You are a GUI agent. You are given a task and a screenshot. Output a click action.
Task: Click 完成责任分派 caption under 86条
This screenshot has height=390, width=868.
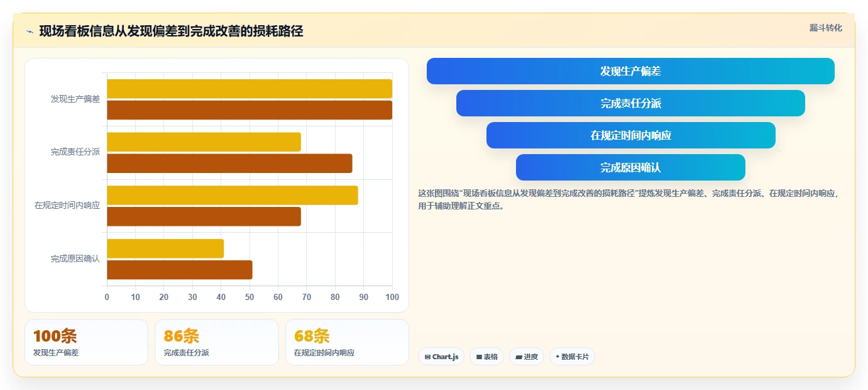[186, 353]
